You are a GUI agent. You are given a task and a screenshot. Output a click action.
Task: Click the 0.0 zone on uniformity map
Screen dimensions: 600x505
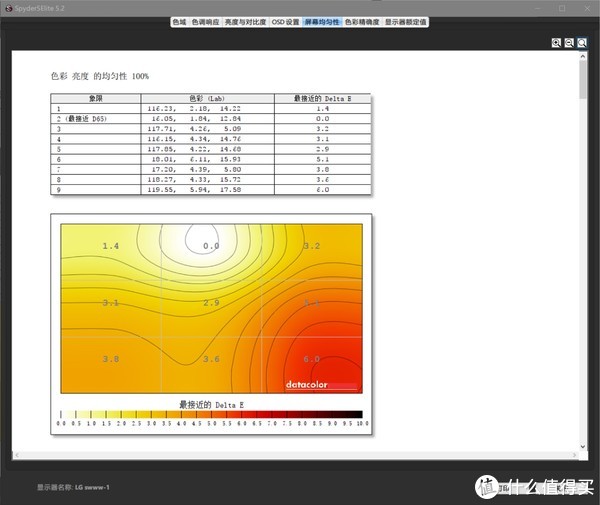click(211, 245)
